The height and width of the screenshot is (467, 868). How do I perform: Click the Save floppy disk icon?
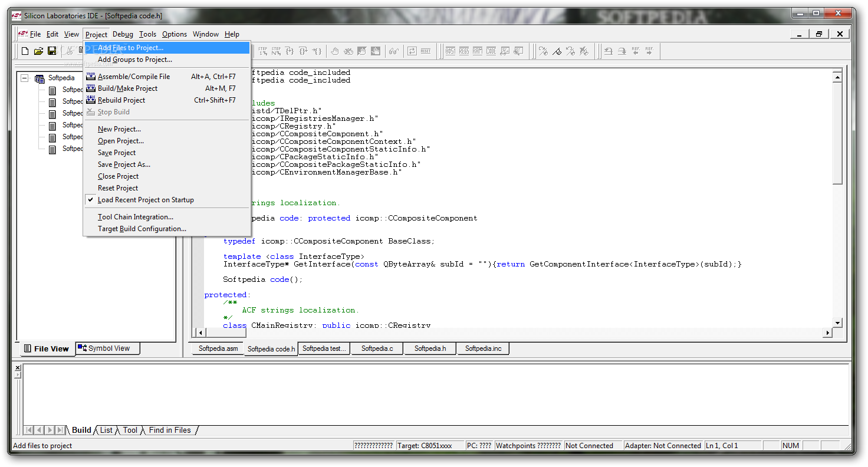(x=52, y=51)
